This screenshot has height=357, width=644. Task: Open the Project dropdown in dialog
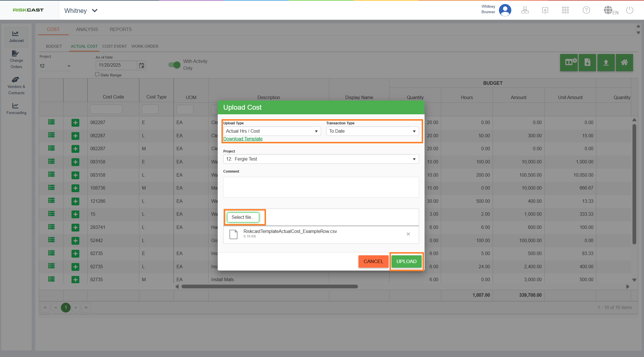click(321, 159)
